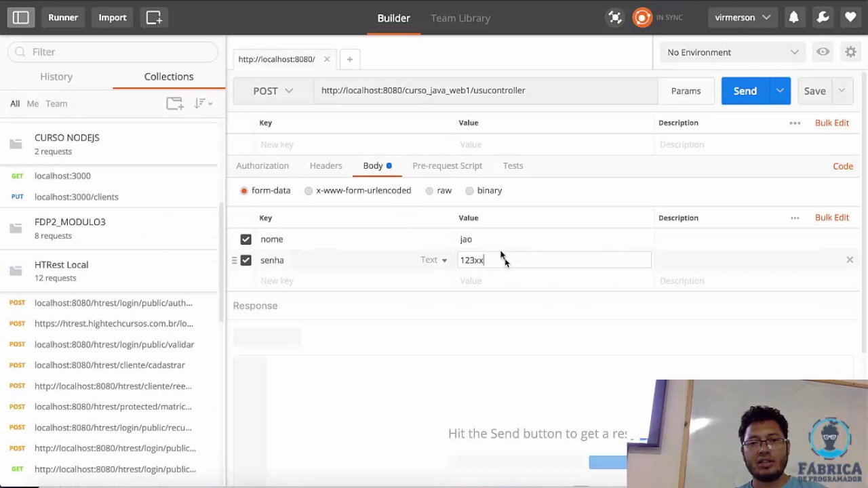Click the Bulk Edit link in body
This screenshot has width=868, height=488.
pyautogui.click(x=832, y=218)
